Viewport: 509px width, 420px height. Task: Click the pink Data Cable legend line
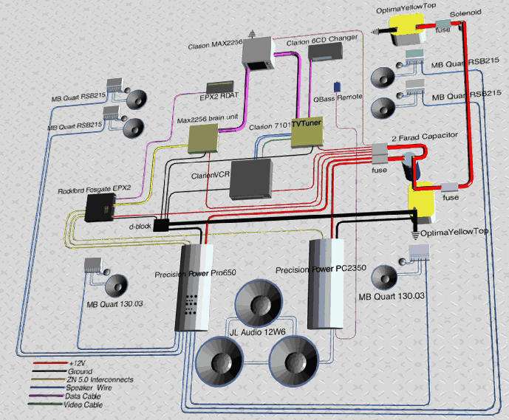point(49,399)
